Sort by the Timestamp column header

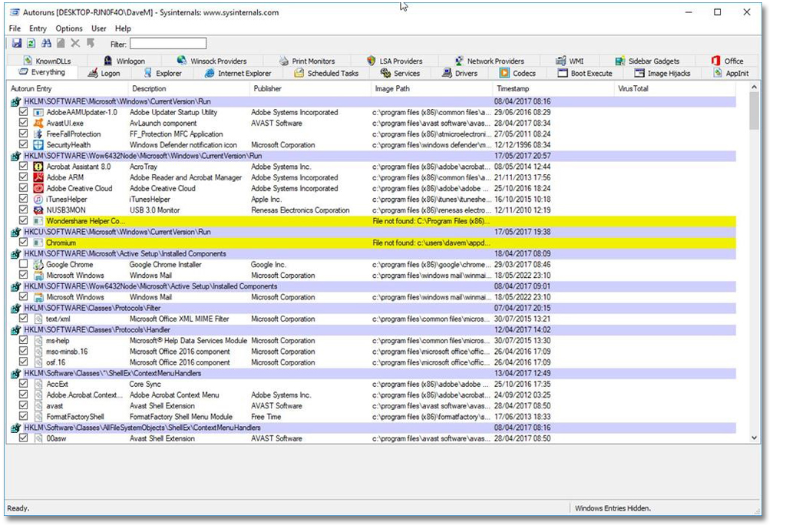click(513, 89)
